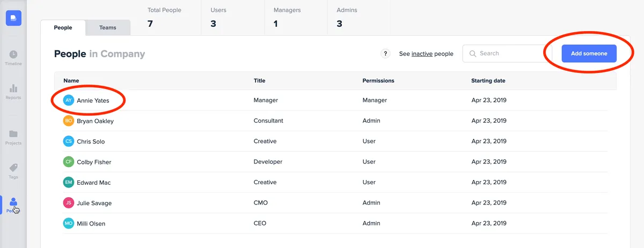Screen dimensions: 644x248
Task: Open Tags icon in the sidebar
Action: click(13, 168)
